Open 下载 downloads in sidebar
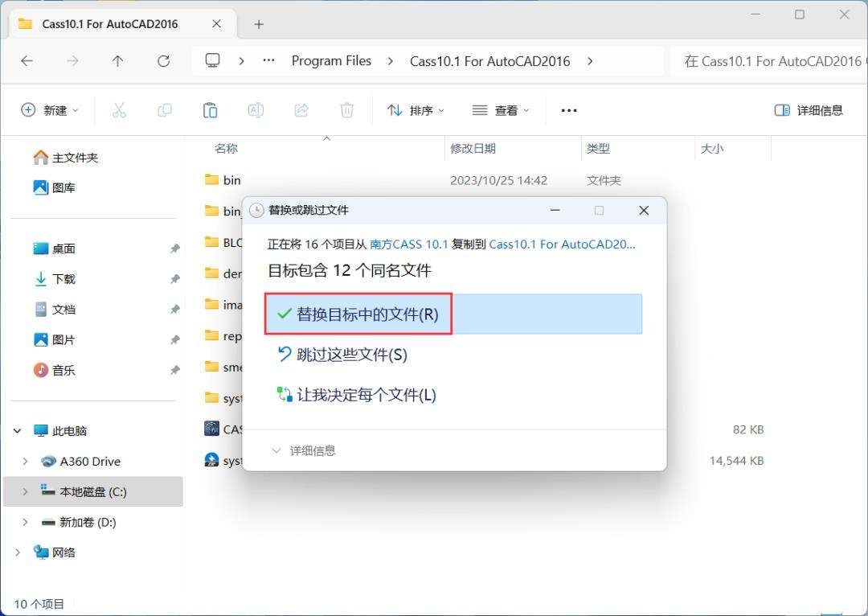Image resolution: width=868 pixels, height=616 pixels. point(55,278)
